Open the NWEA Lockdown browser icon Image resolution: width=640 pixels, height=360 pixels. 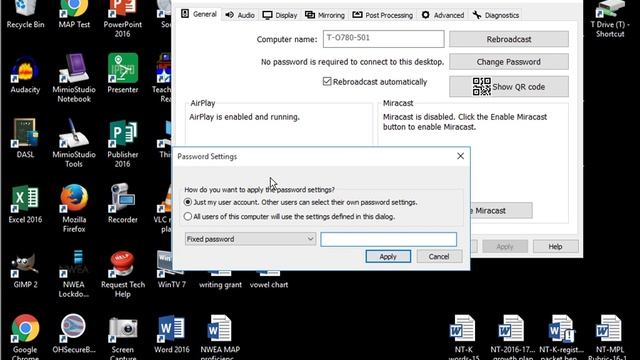(74, 273)
